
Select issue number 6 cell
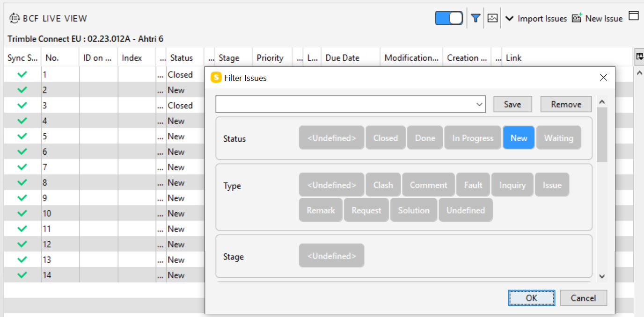click(60, 151)
